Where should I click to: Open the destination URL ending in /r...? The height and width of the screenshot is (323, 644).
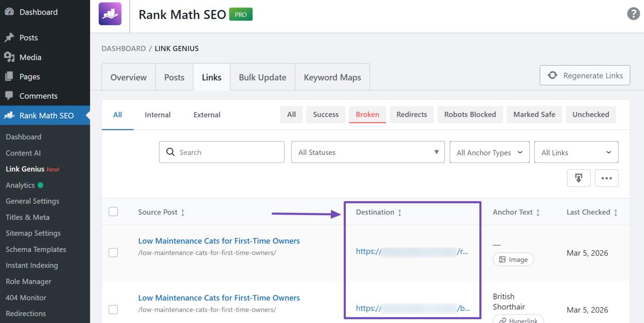[x=412, y=252]
